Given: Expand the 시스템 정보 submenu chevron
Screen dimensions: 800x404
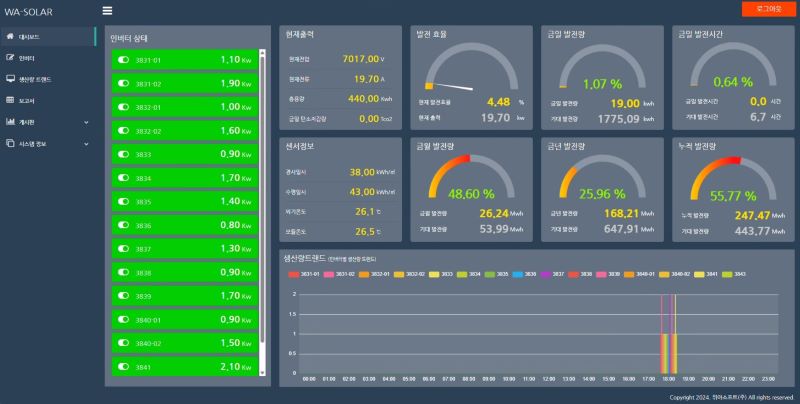Looking at the screenshot, I should 86,144.
